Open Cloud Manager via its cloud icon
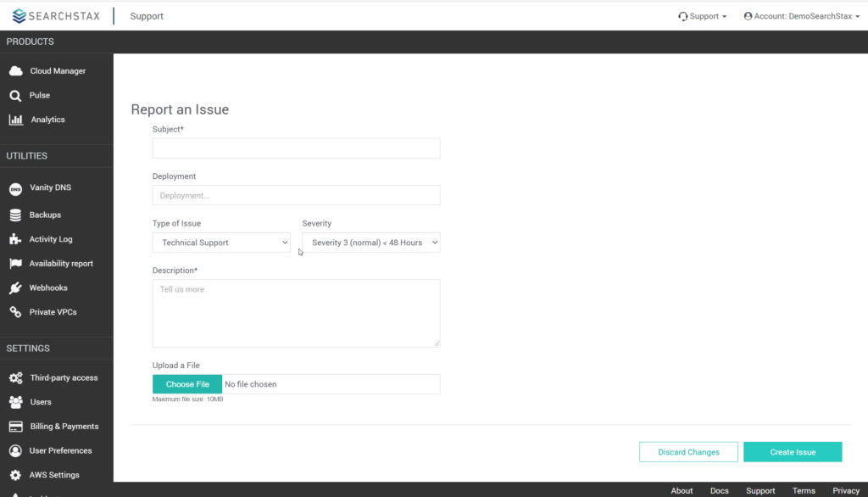 [15, 71]
